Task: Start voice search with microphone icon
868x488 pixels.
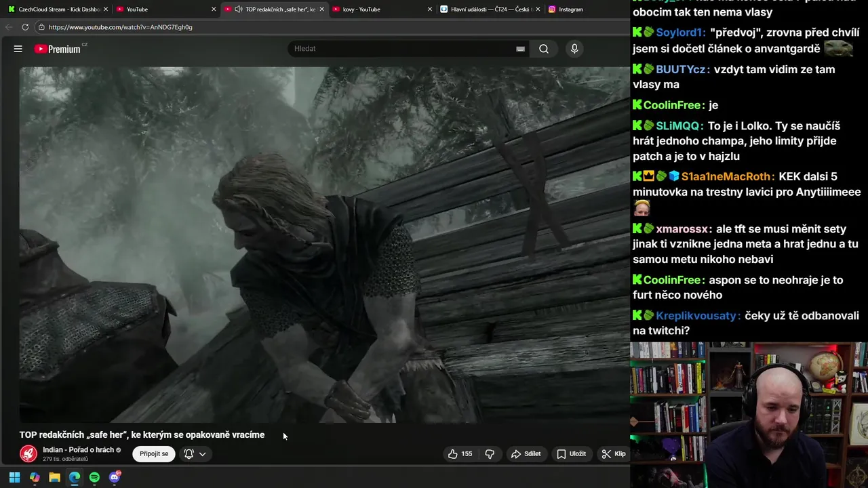Action: (x=574, y=49)
